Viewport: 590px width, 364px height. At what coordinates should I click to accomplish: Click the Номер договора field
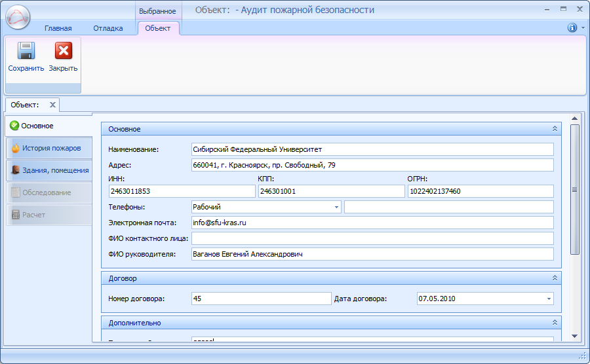pyautogui.click(x=261, y=299)
